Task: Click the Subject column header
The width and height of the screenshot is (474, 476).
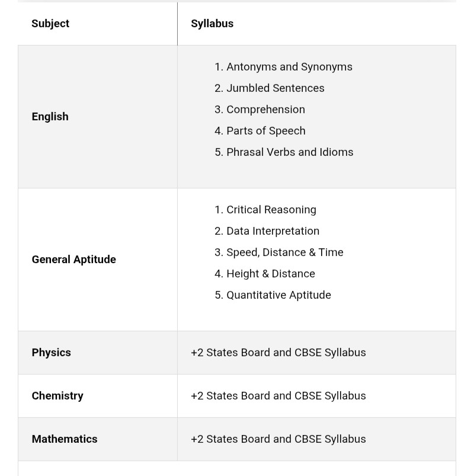Action: [x=50, y=24]
